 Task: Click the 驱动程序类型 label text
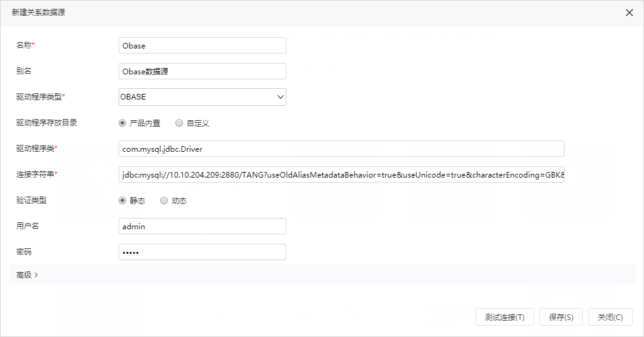click(39, 97)
